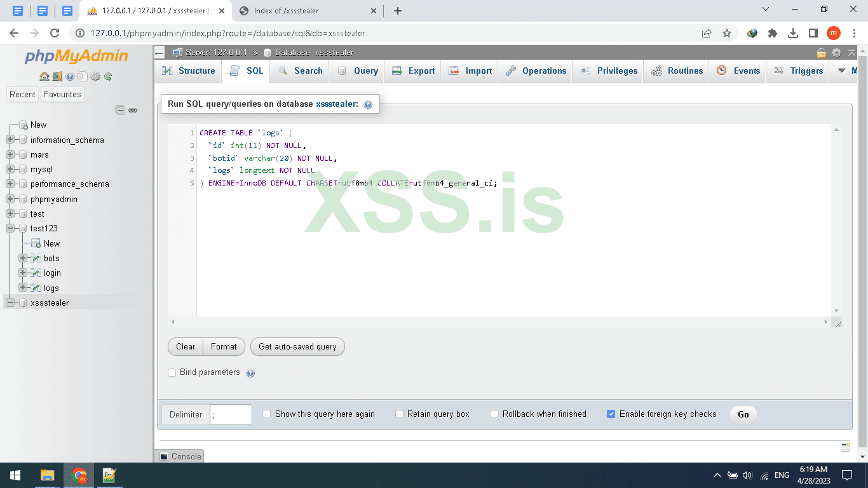Viewport: 868px width, 488px height.
Task: Click Get auto-saved query button
Action: point(297,346)
